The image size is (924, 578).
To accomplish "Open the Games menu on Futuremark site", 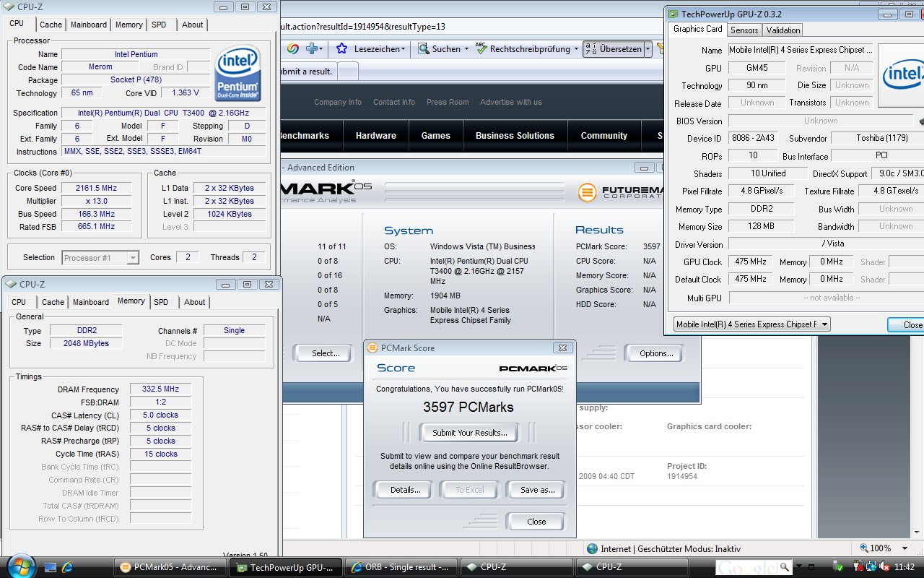I will (436, 136).
